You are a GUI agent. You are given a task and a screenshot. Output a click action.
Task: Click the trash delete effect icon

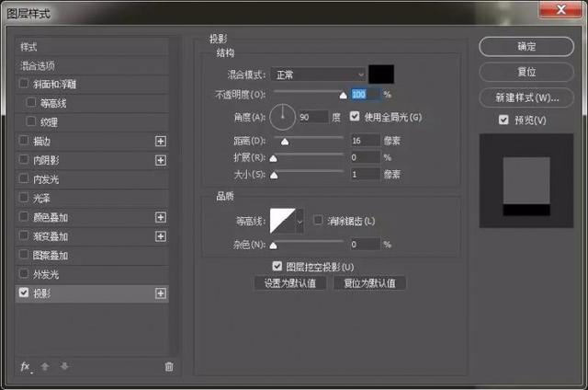168,366
